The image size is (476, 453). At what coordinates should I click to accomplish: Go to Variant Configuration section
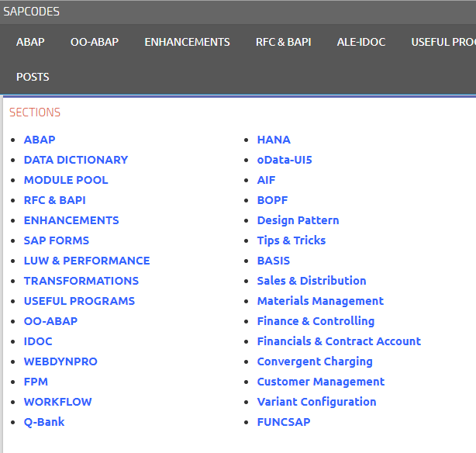316,402
